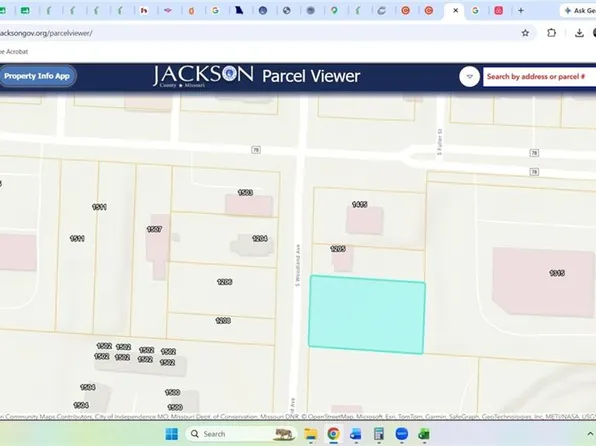
Task: Click the Google Chrome taskbar icon
Action: 333,434
